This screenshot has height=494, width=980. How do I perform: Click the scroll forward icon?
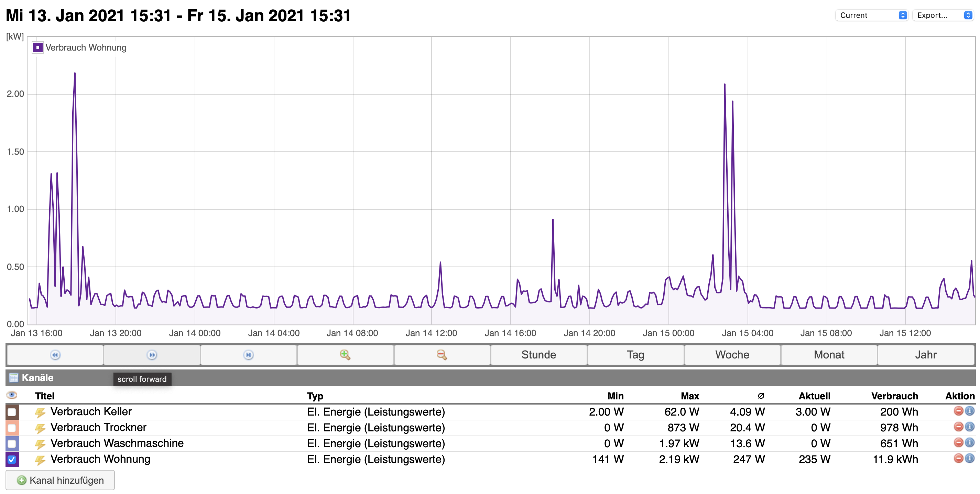[152, 355]
